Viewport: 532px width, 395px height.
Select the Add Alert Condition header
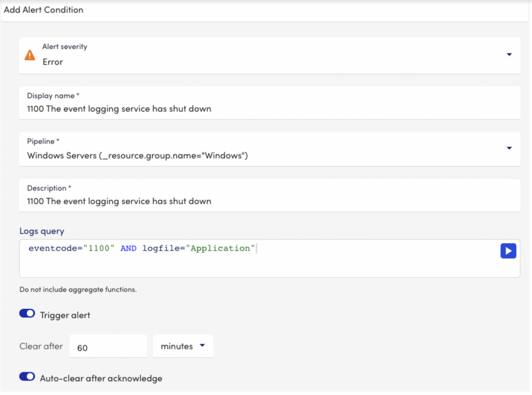pyautogui.click(x=43, y=10)
